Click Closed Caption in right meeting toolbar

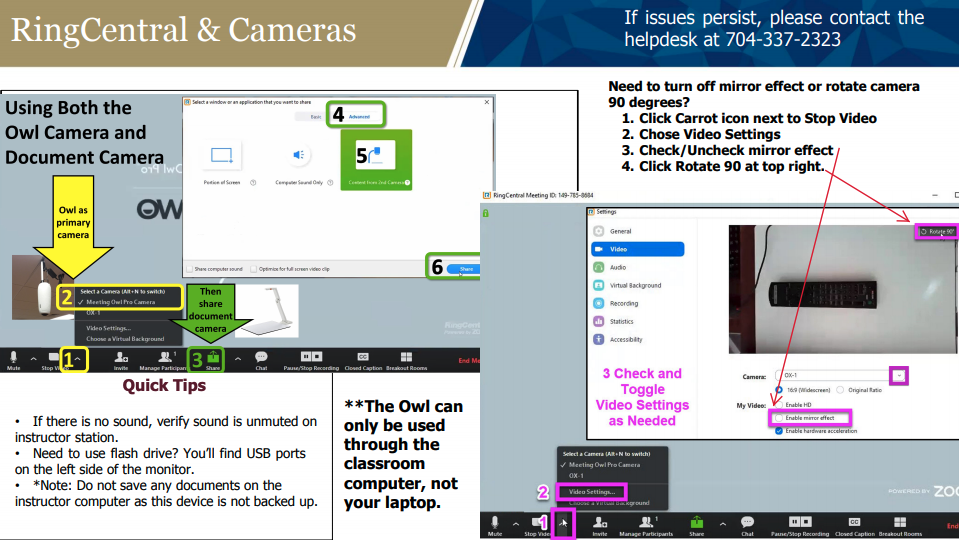coord(854,525)
